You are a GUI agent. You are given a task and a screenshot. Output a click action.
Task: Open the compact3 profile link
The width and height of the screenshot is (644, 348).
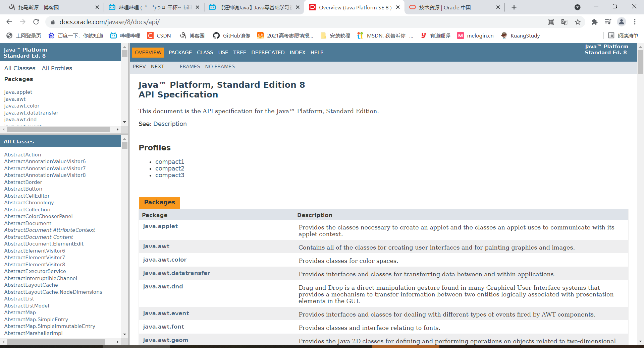(x=170, y=175)
